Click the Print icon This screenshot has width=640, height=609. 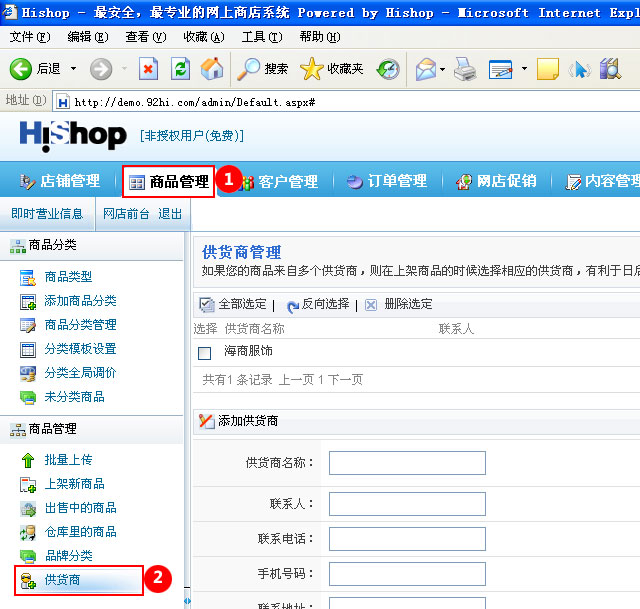465,69
